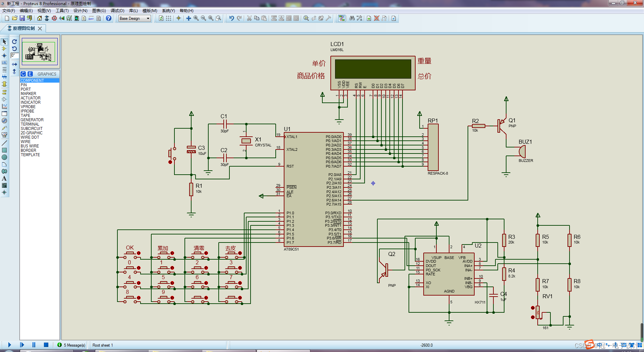Choose the Wire Label (LBL) tool
Screen dimensions: 644x352
[x=4, y=63]
